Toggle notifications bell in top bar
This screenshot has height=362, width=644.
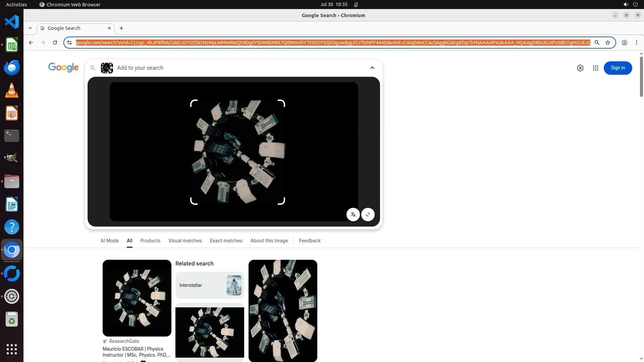(356, 4)
